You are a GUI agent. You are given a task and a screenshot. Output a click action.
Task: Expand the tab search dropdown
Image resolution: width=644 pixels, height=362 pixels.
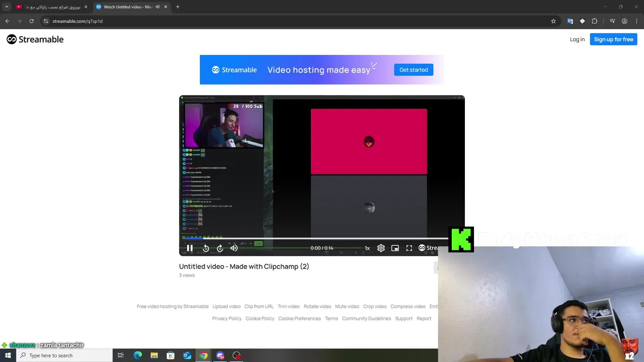click(7, 7)
